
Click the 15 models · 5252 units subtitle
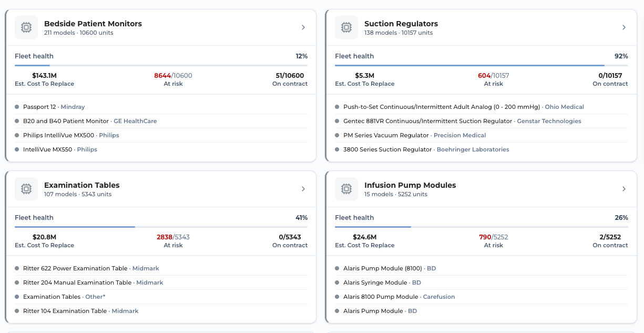[396, 194]
